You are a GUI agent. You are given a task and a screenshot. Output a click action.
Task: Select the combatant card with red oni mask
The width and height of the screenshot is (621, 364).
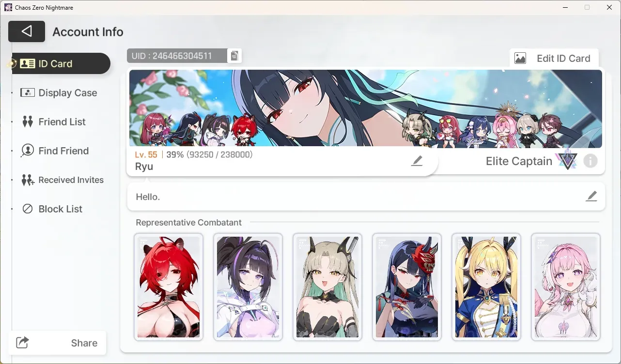407,287
